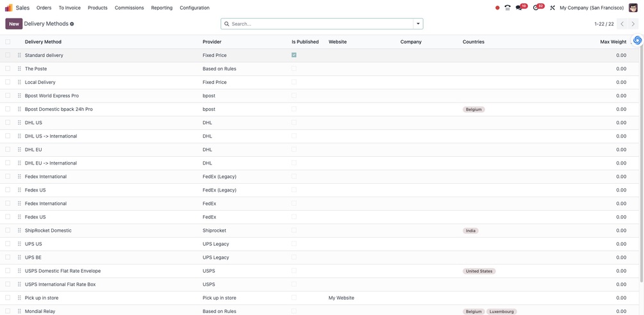
Task: Sort by Provider column header
Action: pyautogui.click(x=212, y=42)
